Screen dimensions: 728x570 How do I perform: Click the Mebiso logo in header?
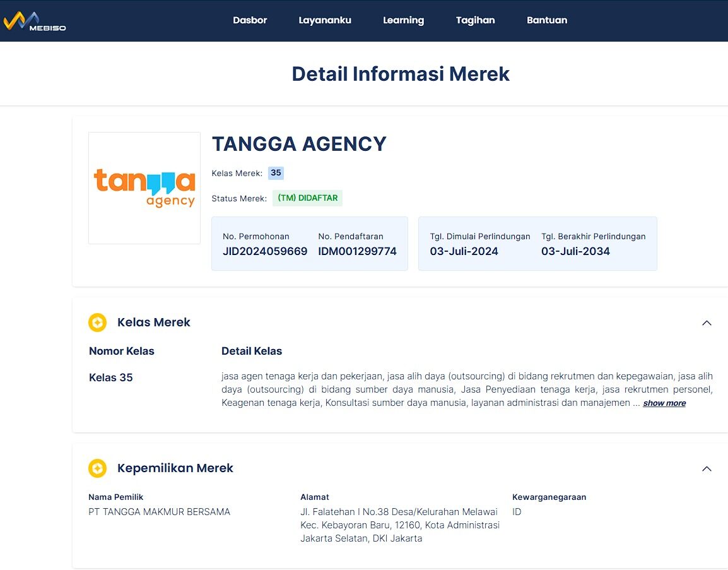click(35, 21)
